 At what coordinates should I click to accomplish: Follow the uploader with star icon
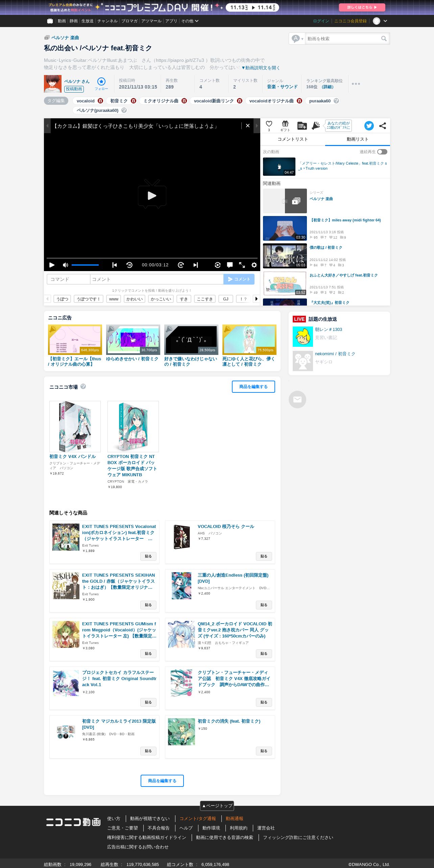pos(101,81)
